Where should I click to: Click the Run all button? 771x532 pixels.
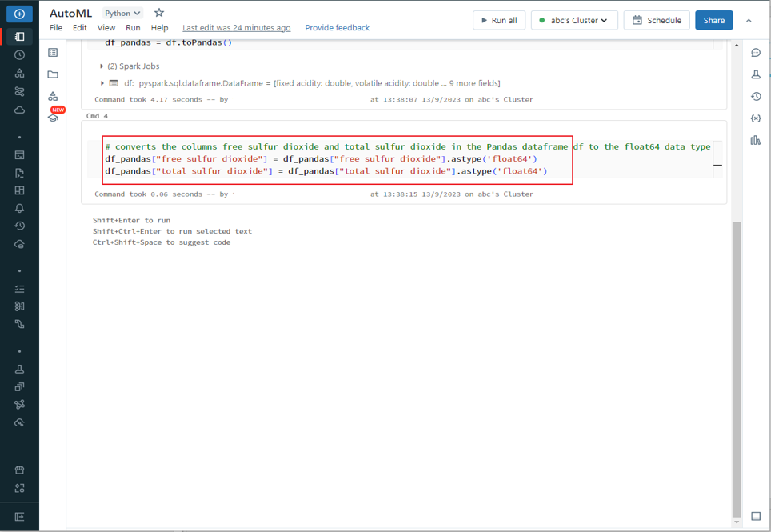click(x=498, y=20)
